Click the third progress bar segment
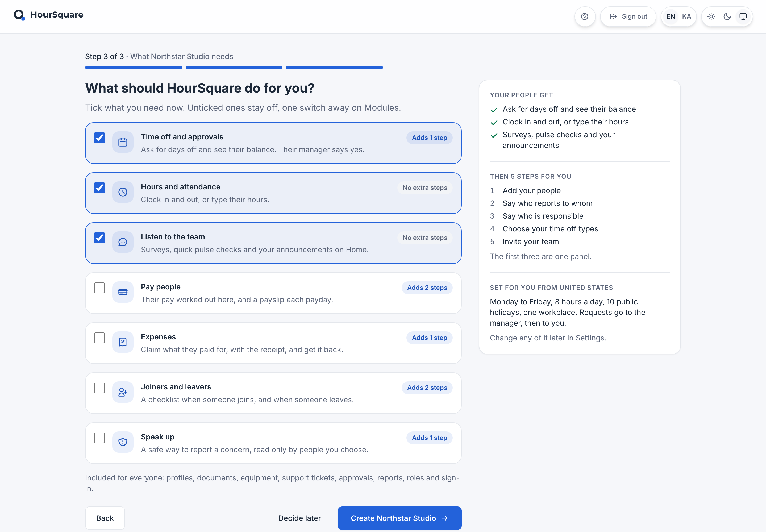This screenshot has height=532, width=766. (x=334, y=68)
